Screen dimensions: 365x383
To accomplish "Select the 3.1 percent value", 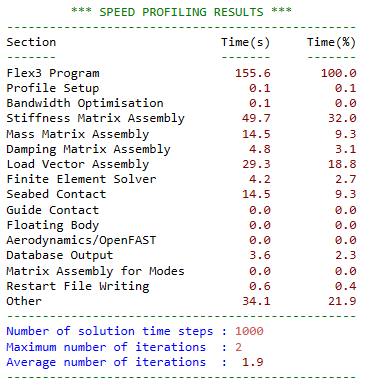I will point(346,149).
